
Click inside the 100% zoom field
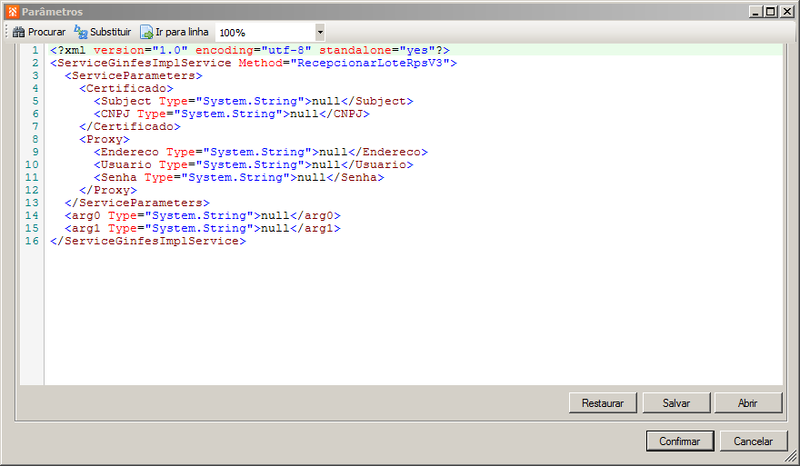click(265, 32)
